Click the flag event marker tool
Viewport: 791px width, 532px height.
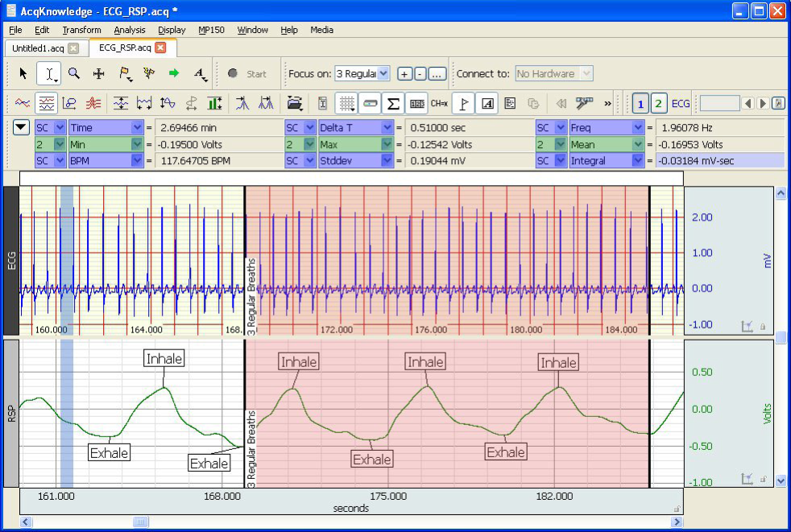point(125,73)
